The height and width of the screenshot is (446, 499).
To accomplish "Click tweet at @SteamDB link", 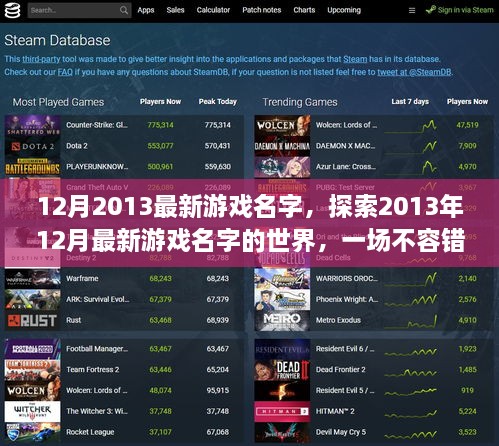I will [414, 72].
